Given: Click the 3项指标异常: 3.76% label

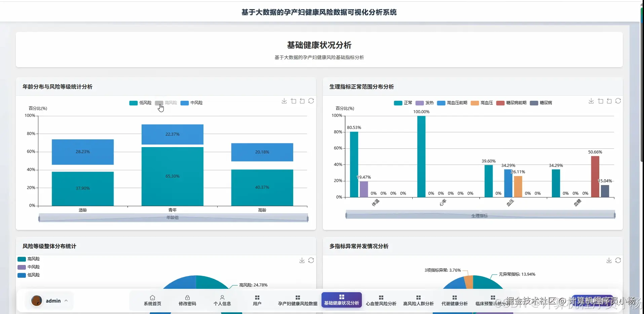Looking at the screenshot, I should click(x=443, y=270).
